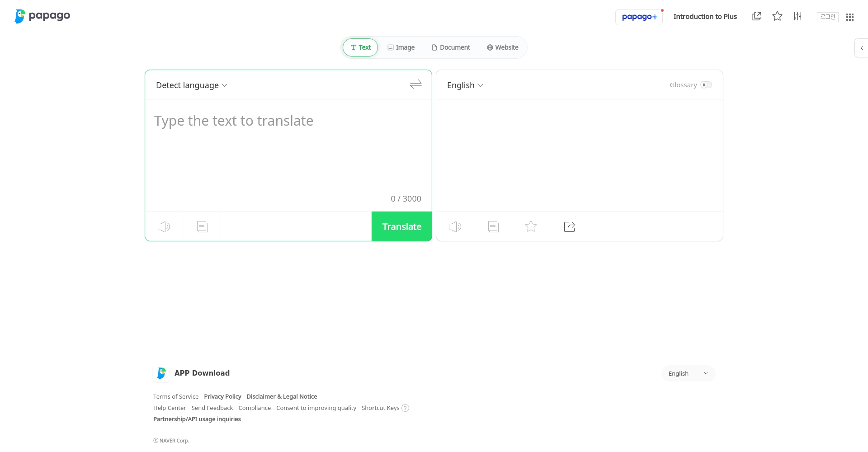
Task: Click the text input area to translate
Action: 288,149
